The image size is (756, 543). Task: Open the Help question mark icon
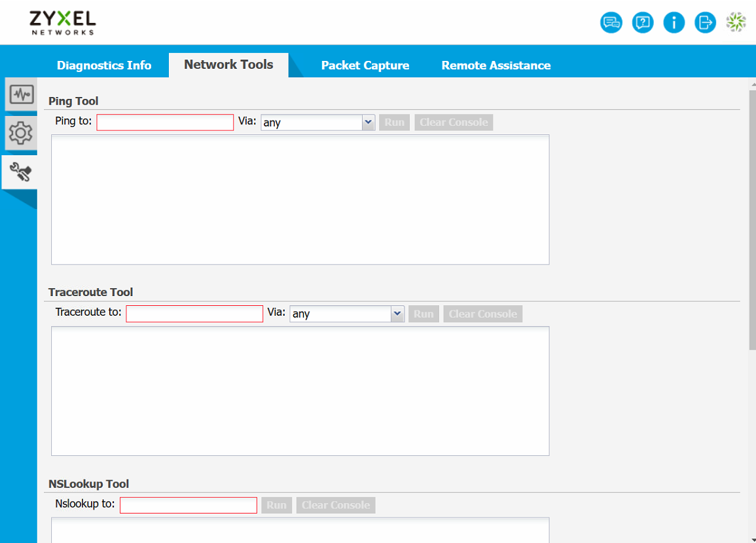coord(642,23)
